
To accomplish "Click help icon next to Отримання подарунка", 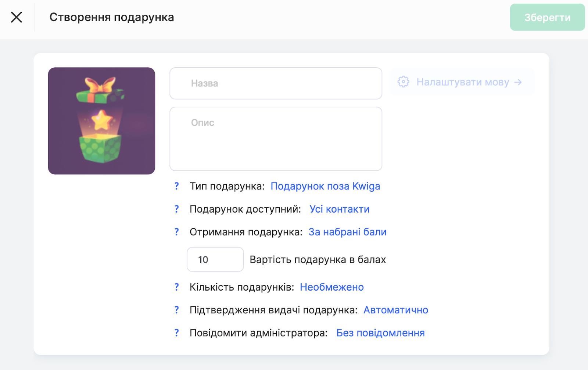I will point(177,232).
